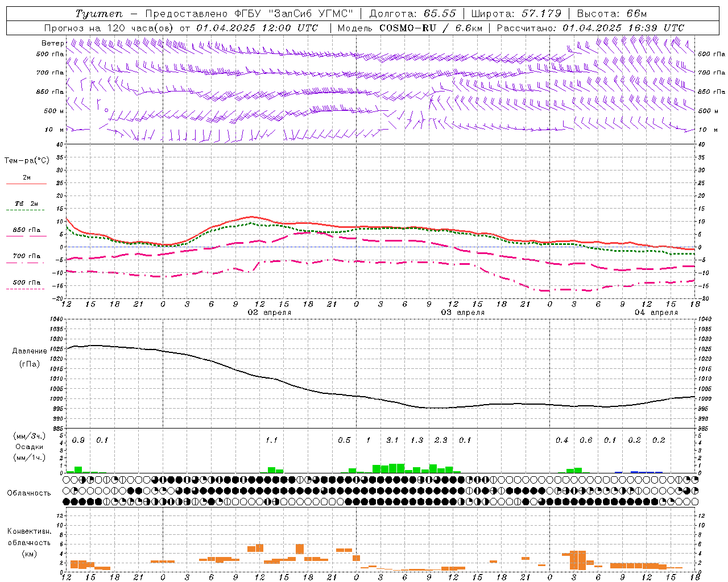
Task: Click the precipitation value "0.6"
Action: point(586,440)
